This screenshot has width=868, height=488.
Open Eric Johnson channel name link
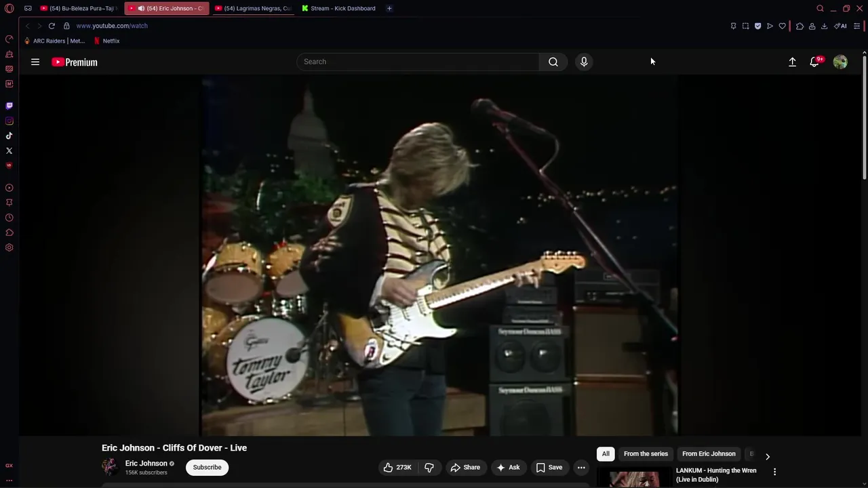pyautogui.click(x=146, y=464)
